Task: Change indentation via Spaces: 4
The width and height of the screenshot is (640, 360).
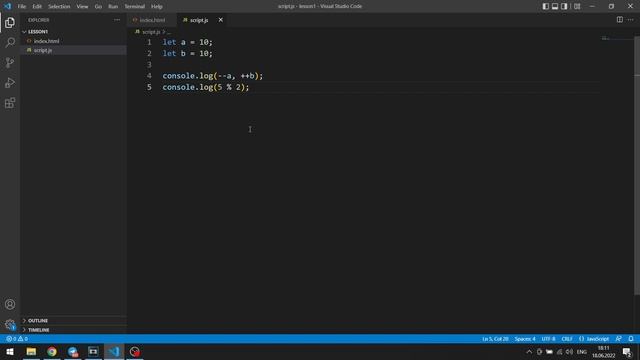Action: [524, 339]
